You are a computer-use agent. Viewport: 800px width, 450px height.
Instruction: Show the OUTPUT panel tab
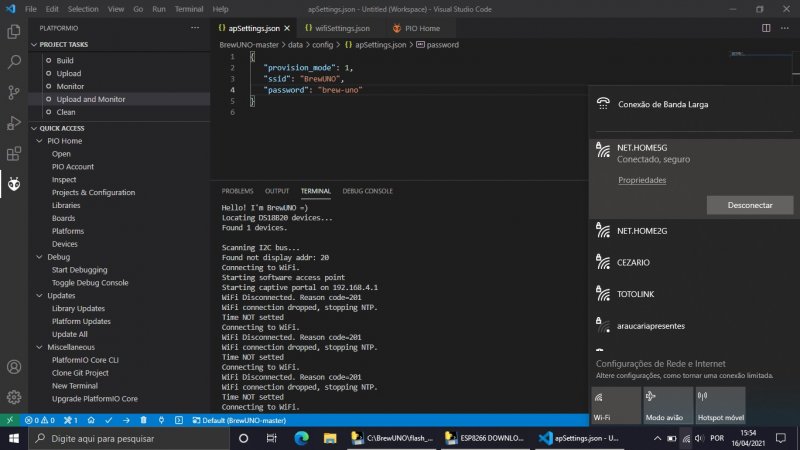pyautogui.click(x=277, y=191)
